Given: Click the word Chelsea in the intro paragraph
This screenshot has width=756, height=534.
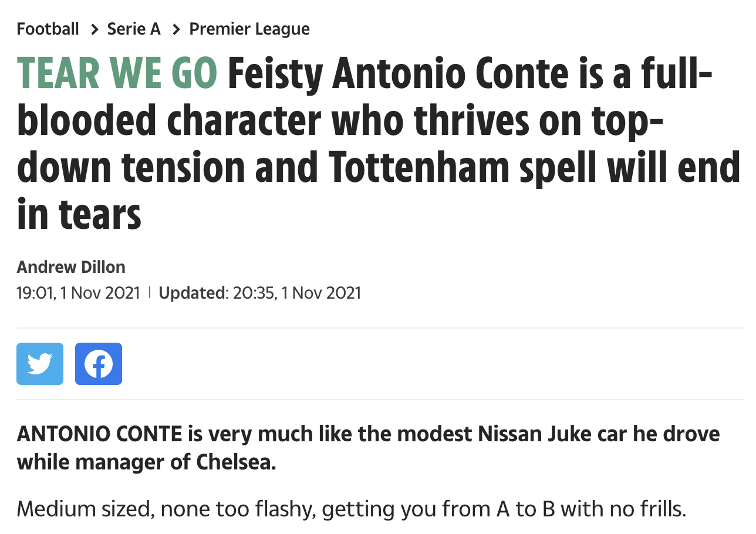Looking at the screenshot, I should (x=235, y=462).
